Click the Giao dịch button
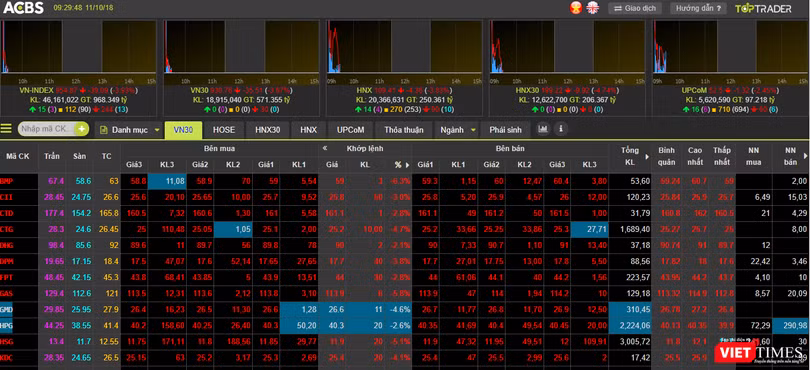Screen dimensions: 810x370 (x=635, y=8)
